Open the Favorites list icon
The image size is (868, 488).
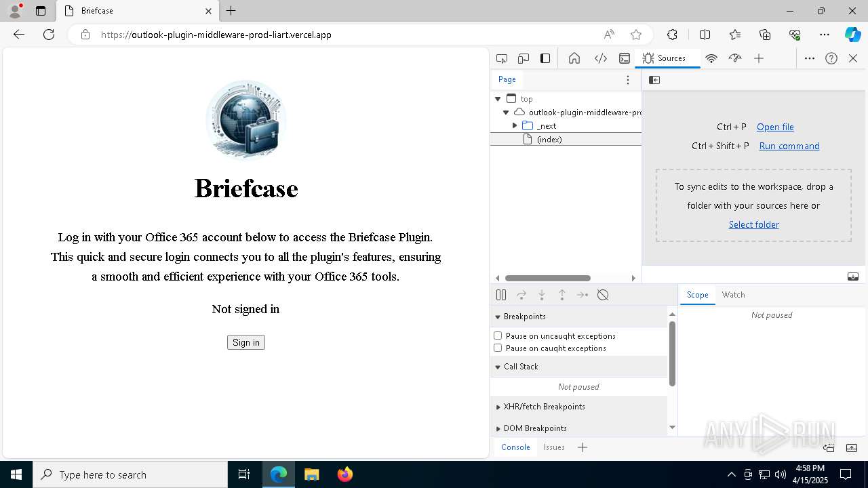(735, 35)
